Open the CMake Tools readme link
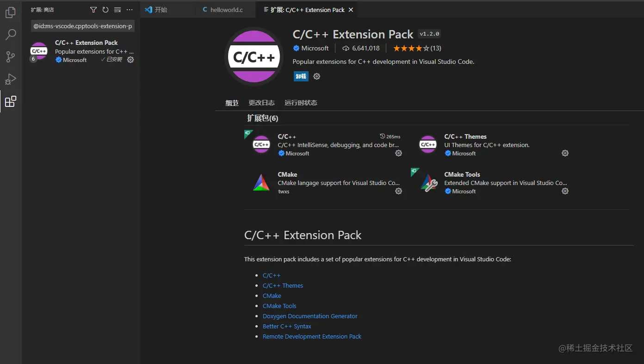Screen dimensions: 644x364 click(279, 306)
